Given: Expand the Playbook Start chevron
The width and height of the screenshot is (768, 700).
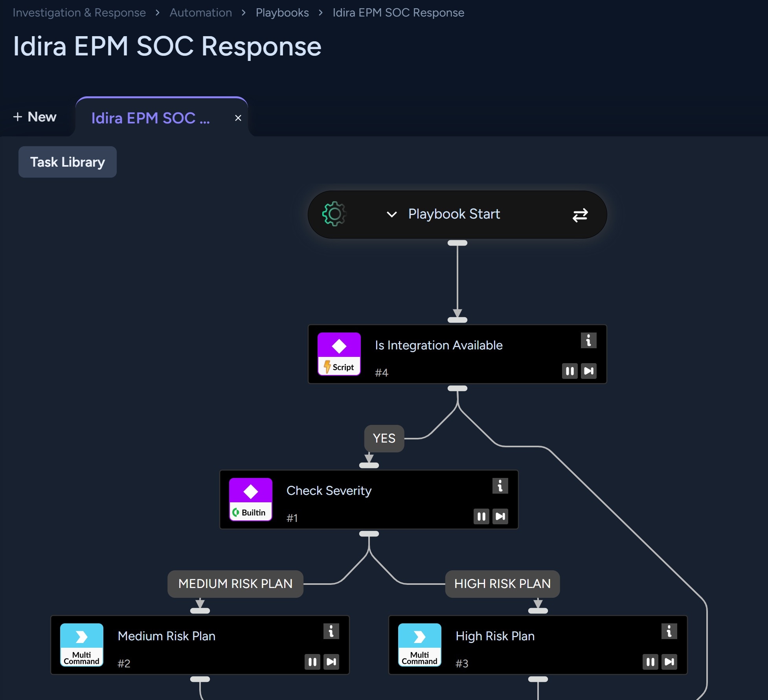Looking at the screenshot, I should click(x=391, y=214).
